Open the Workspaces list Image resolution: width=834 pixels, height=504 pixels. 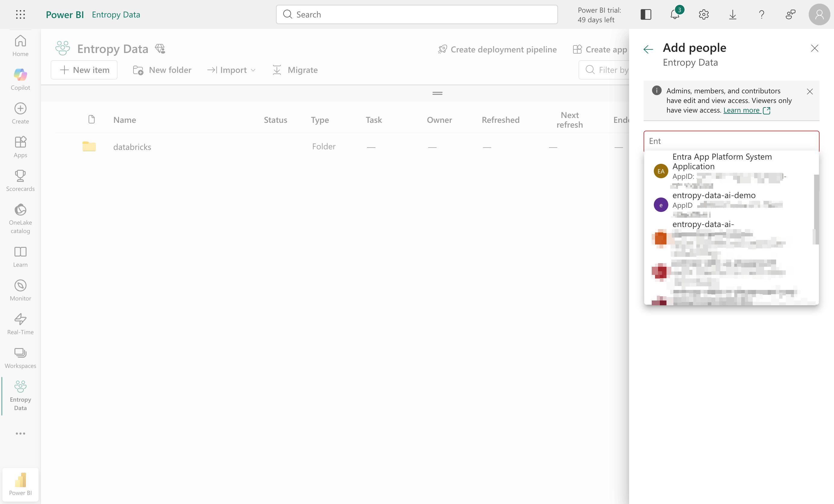tap(20, 358)
